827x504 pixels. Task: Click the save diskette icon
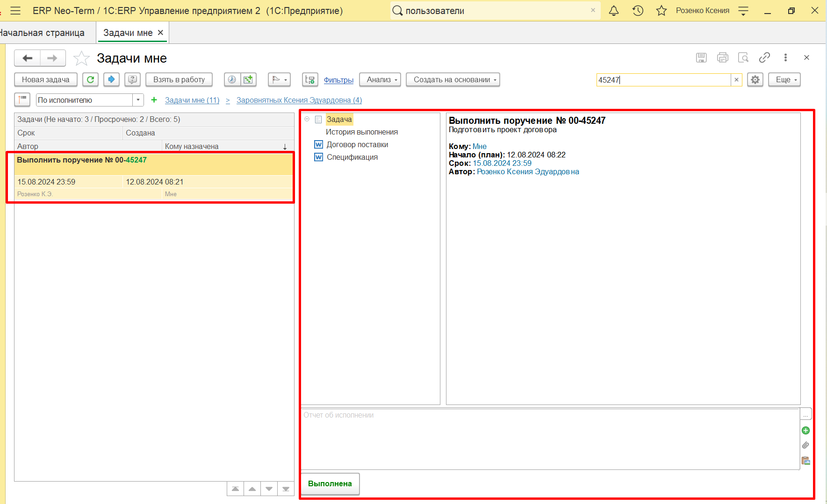click(x=701, y=57)
